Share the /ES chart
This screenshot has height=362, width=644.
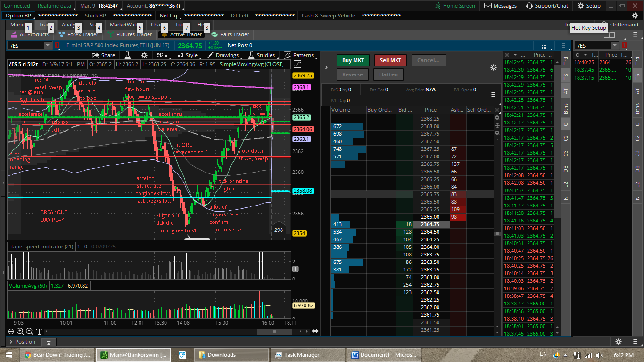pos(104,55)
